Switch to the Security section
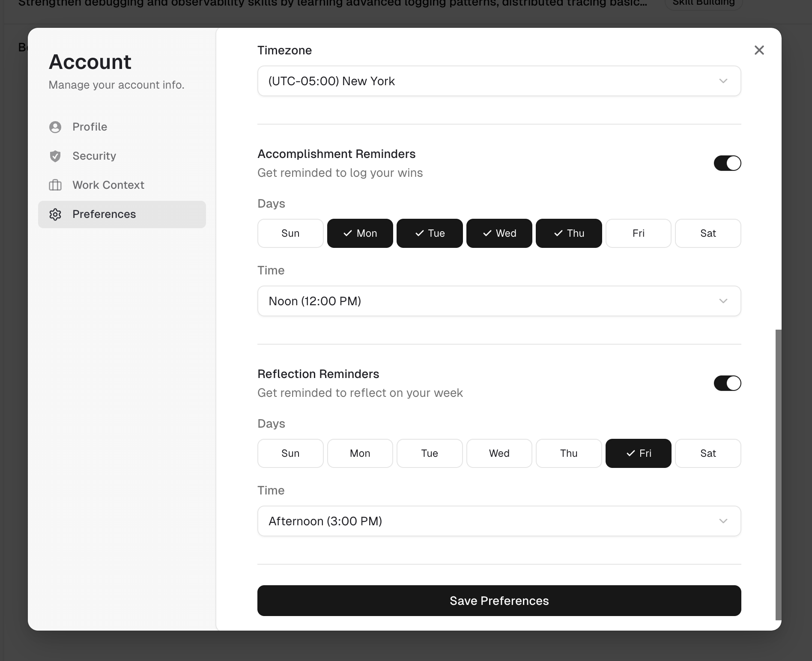 pyautogui.click(x=94, y=156)
